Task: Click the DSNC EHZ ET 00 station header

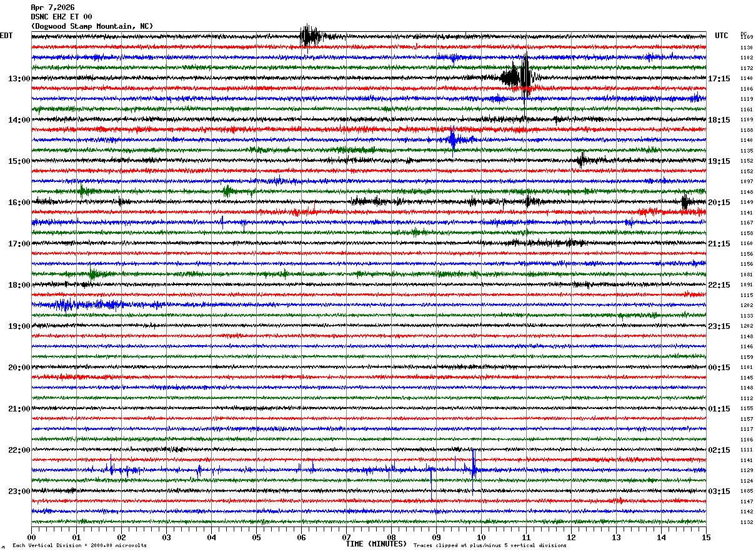Action: (61, 17)
